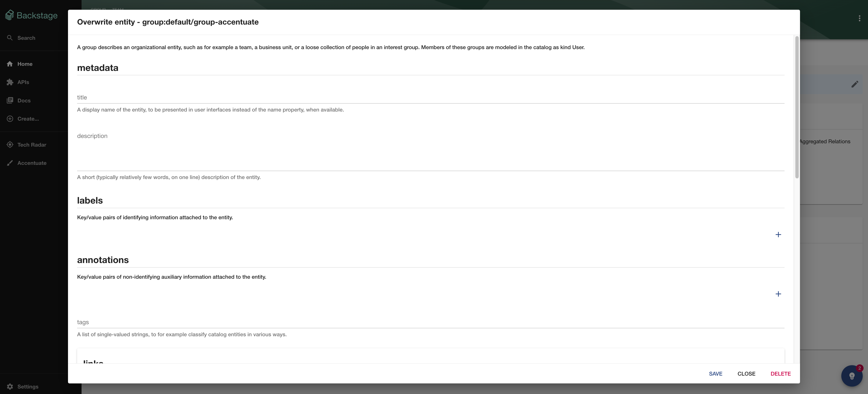Navigate to Docs section
868x394 pixels.
[24, 100]
